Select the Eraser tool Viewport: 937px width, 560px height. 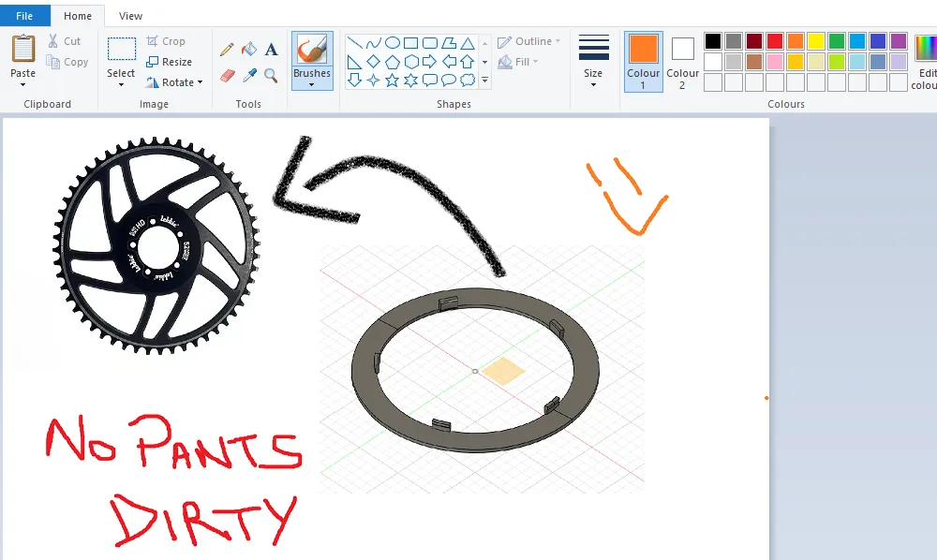coord(227,76)
